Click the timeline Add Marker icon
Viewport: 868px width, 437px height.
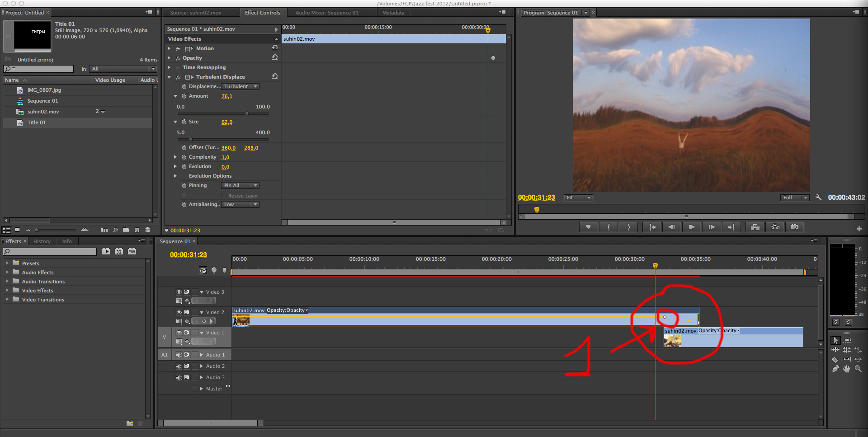pos(225,270)
